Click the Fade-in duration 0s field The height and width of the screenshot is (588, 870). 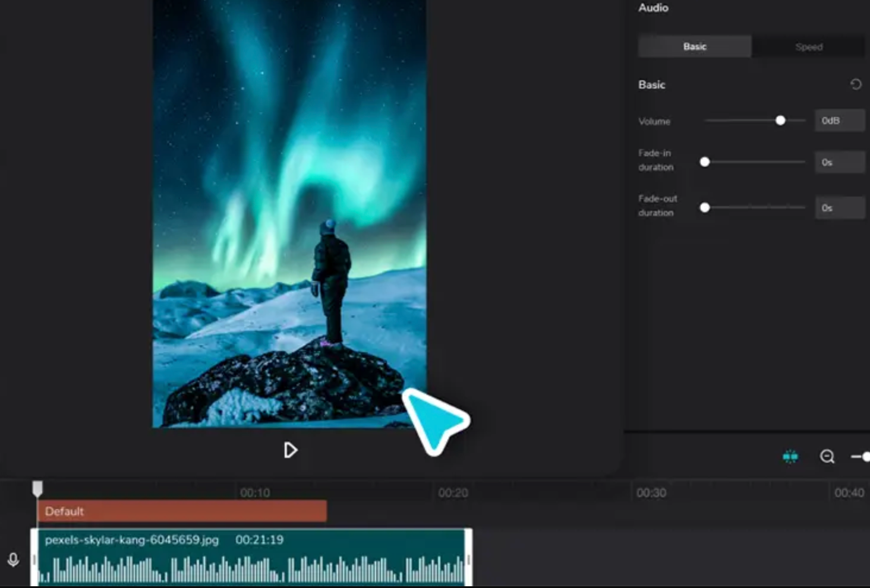(840, 162)
